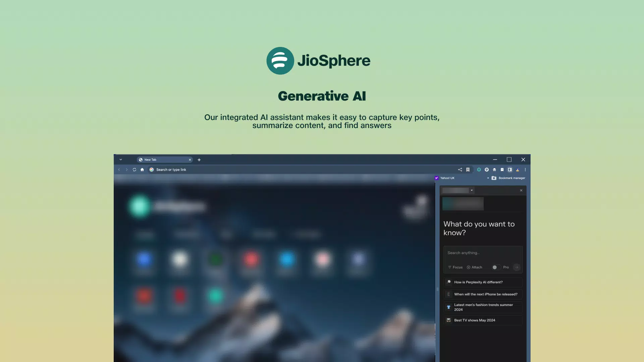Image resolution: width=644 pixels, height=362 pixels.
Task: Click the JioSphere logo at top
Action: click(318, 61)
